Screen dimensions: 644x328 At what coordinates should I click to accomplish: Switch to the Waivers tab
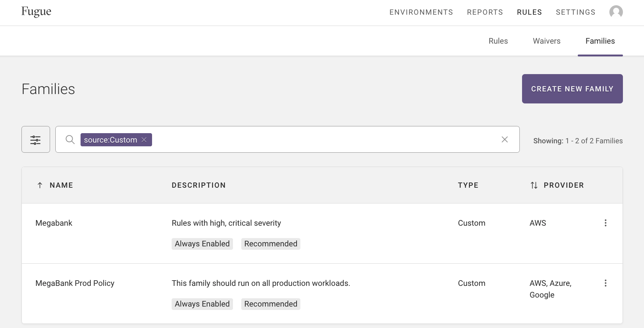coord(547,41)
